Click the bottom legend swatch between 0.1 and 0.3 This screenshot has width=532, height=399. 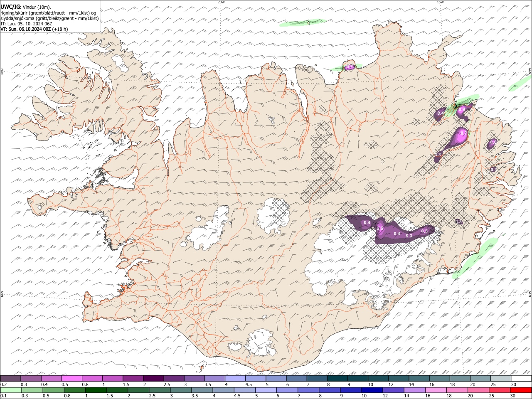point(10,390)
